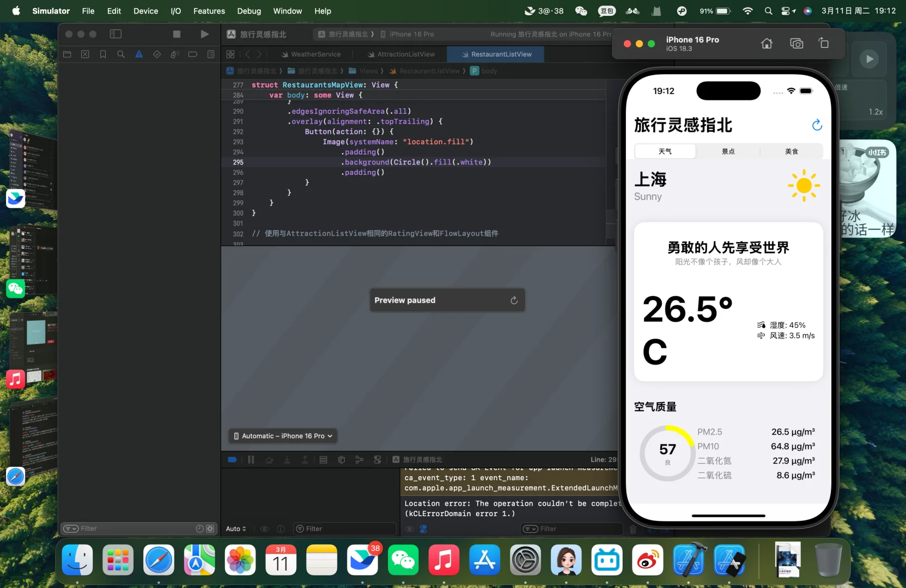The image size is (906, 588).
Task: Toggle breakpoints in the debug bar
Action: pos(232,460)
